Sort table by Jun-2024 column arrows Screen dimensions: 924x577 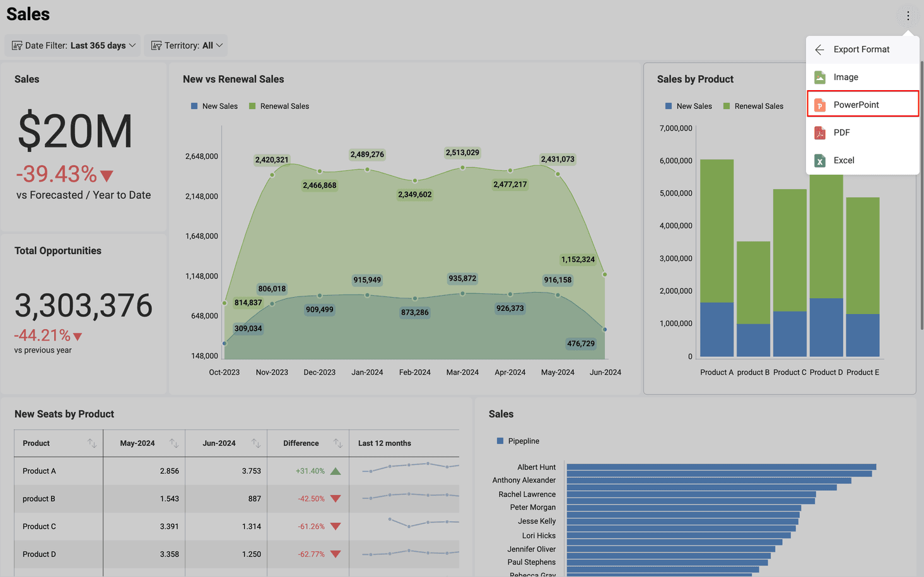[256, 443]
